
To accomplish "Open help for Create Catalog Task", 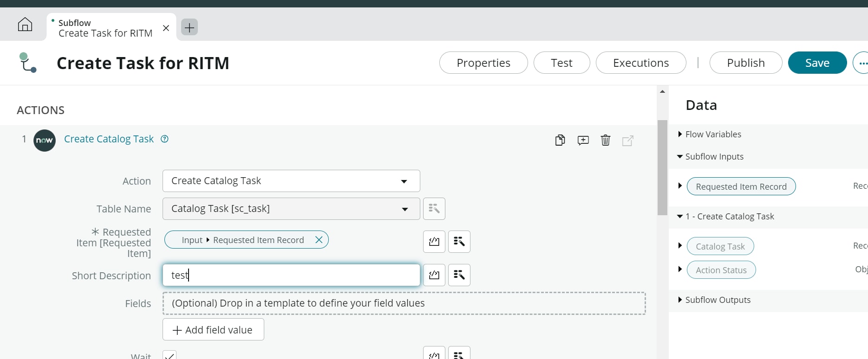I will point(164,139).
